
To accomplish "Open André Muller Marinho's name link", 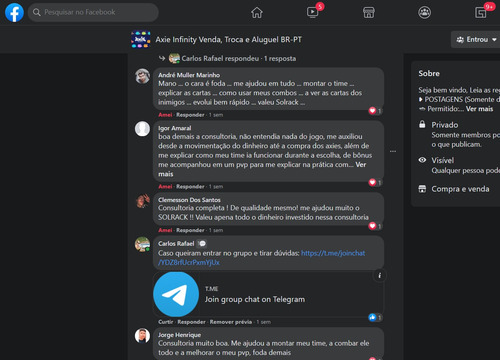I will pos(189,75).
